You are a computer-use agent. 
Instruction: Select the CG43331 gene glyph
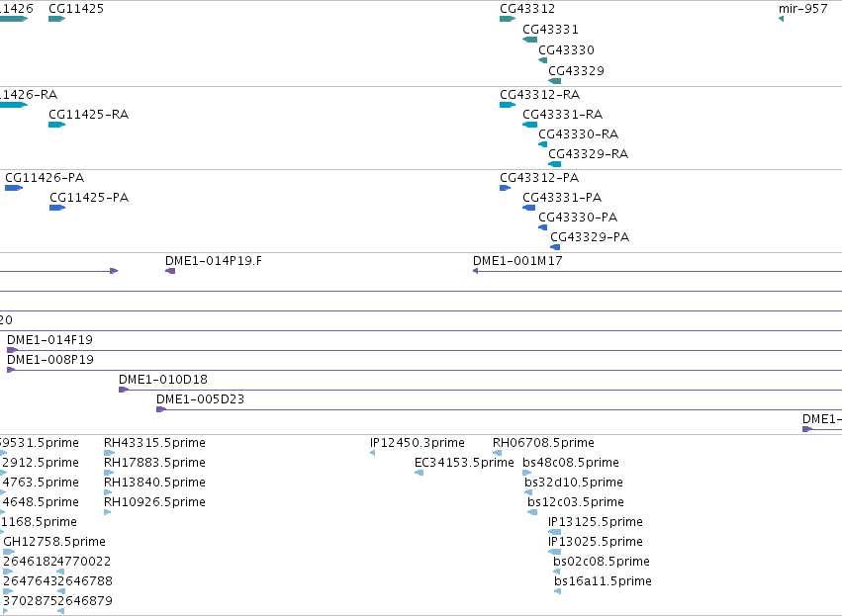529,40
